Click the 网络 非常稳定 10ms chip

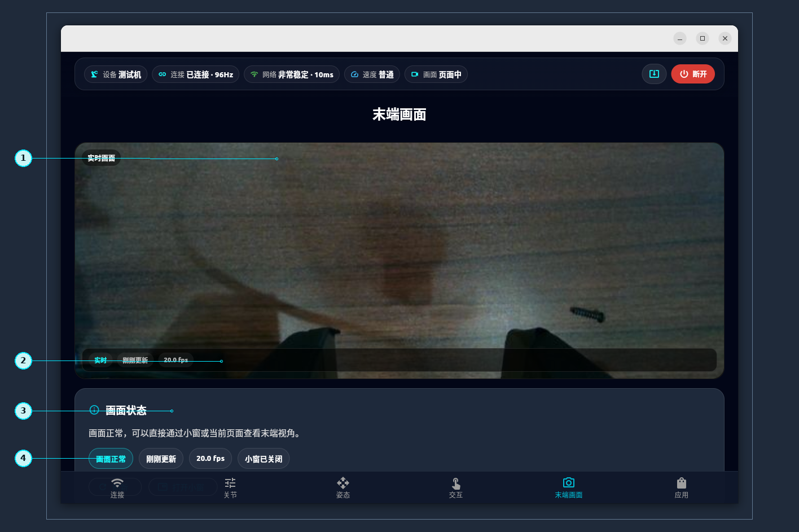(292, 74)
